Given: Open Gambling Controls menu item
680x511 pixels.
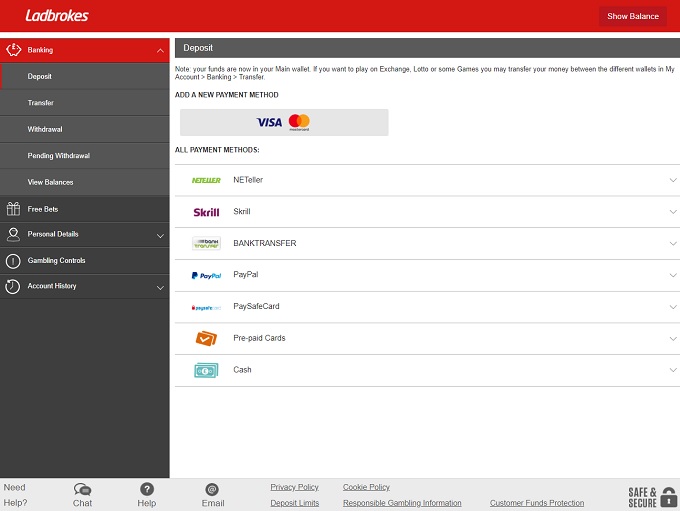Looking at the screenshot, I should (x=85, y=261).
